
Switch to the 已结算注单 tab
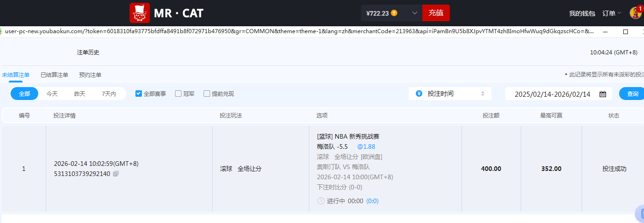tap(54, 75)
